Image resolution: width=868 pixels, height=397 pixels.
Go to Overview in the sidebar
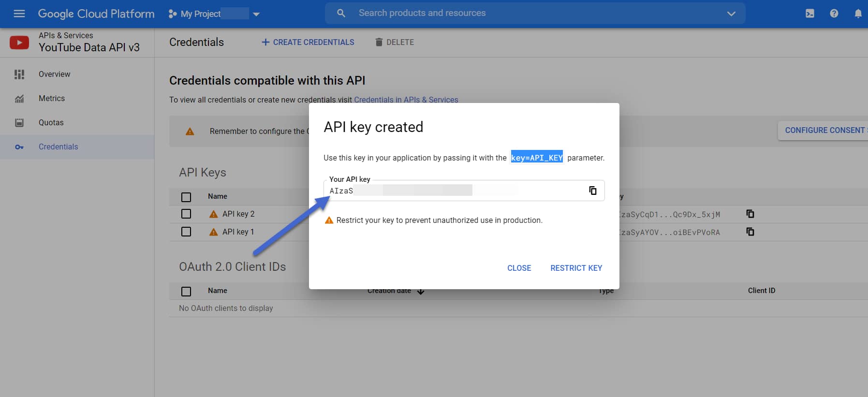54,74
